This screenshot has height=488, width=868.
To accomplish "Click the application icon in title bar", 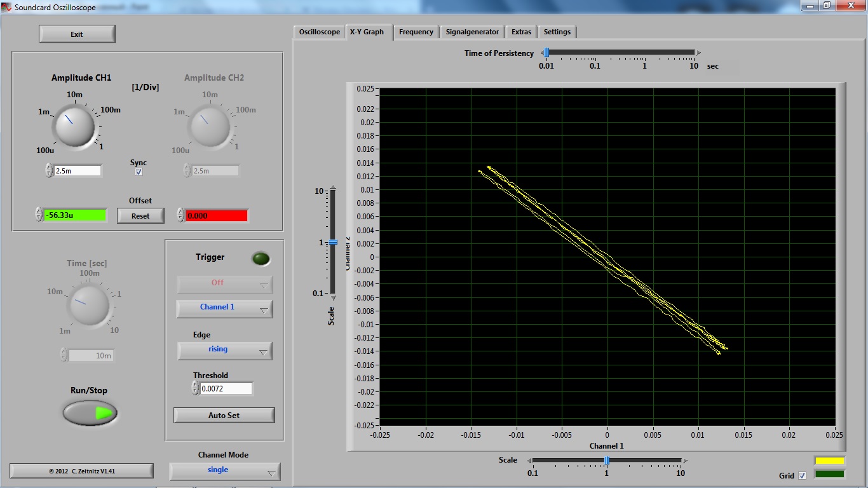I will click(6, 6).
